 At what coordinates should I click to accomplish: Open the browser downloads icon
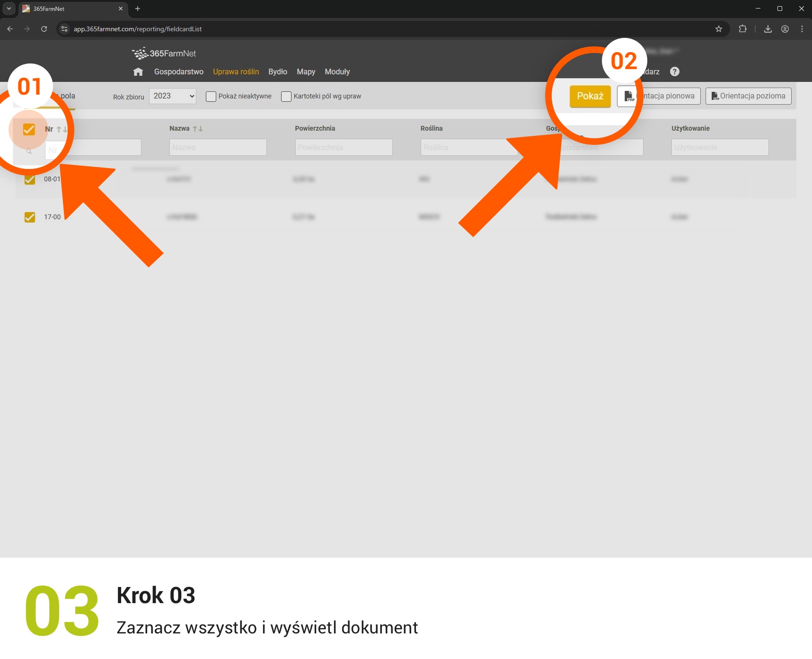[x=768, y=29]
